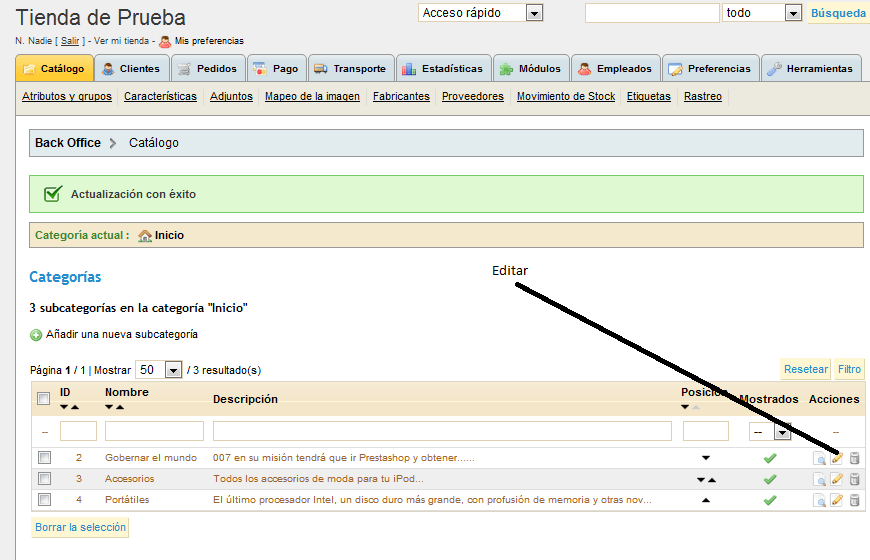Switch to the Clientes tab
The width and height of the screenshot is (870, 560).
click(x=131, y=69)
